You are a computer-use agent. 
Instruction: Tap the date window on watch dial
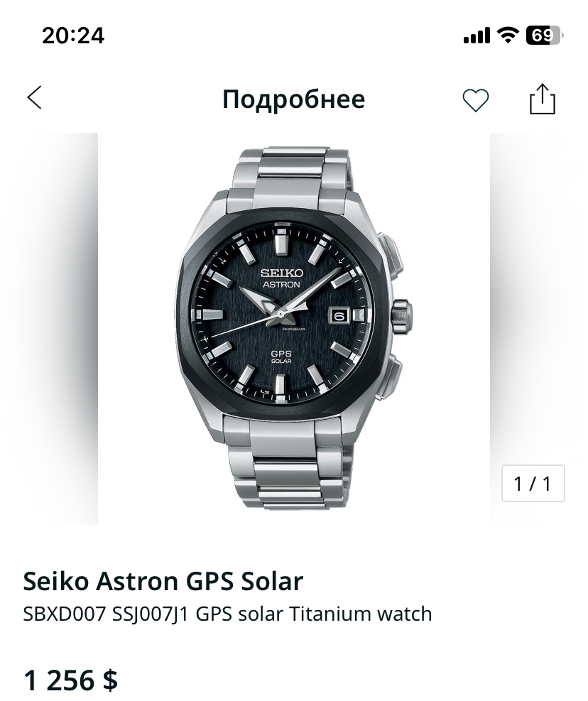point(339,315)
